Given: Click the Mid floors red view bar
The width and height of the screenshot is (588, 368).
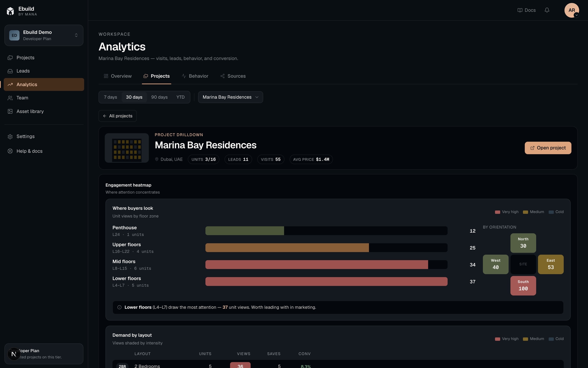Looking at the screenshot, I should coord(317,264).
